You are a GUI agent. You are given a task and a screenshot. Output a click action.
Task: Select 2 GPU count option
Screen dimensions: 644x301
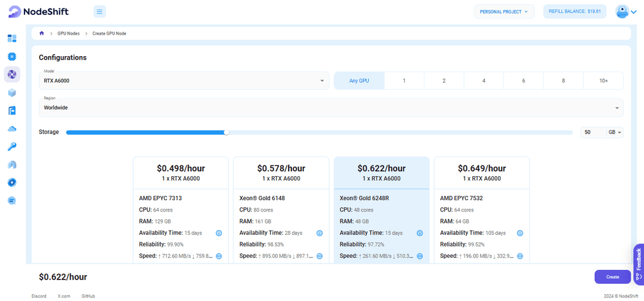tap(444, 81)
